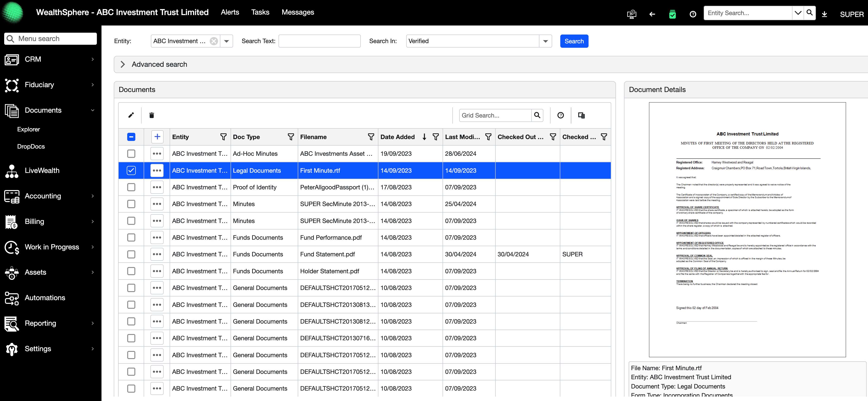
Task: Collapse the Documents sidebar section
Action: point(93,110)
